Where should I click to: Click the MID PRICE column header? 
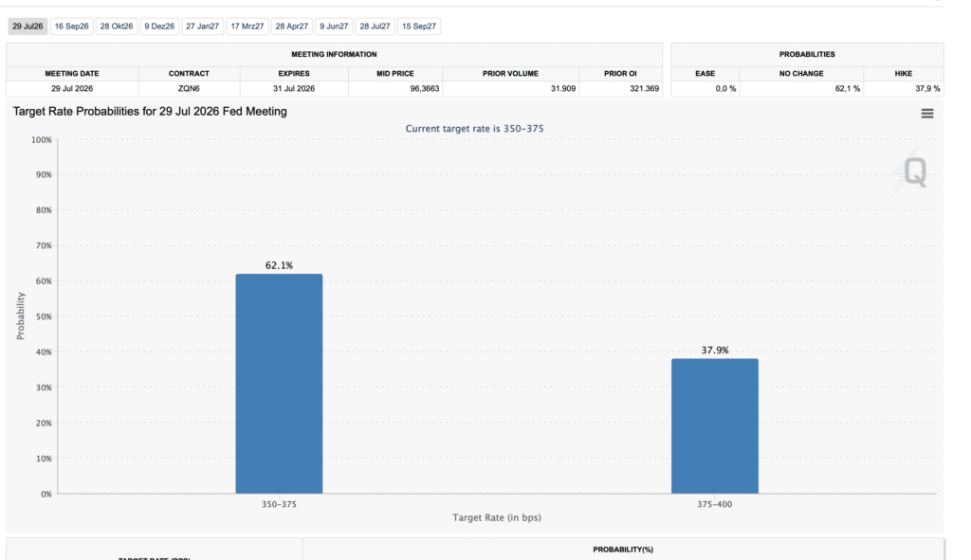click(395, 73)
